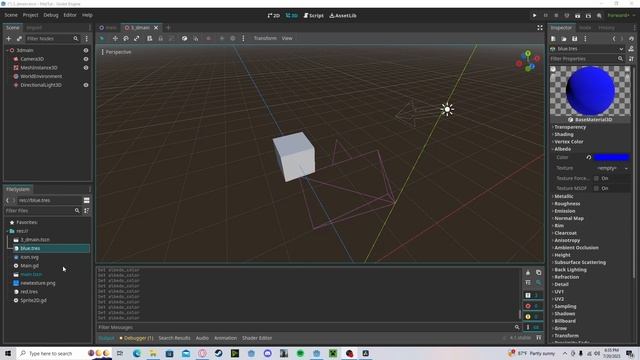The height and width of the screenshot is (360, 640).
Task: Open the Project menu
Action: coord(30,15)
